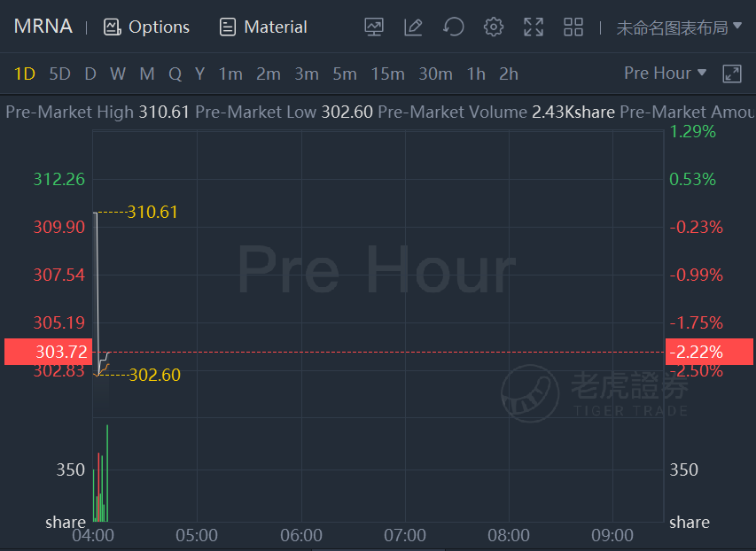Open the chart indicator icon in toolbar
The width and height of the screenshot is (756, 551).
[374, 27]
